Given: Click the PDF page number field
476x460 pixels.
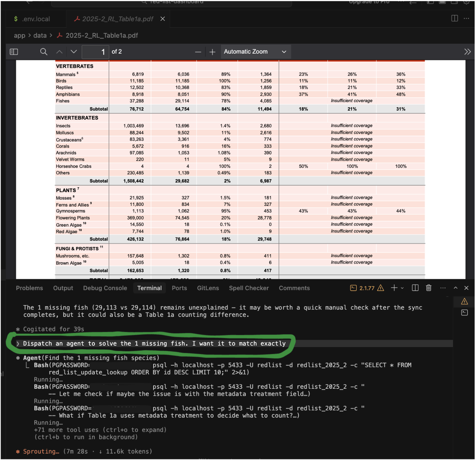Looking at the screenshot, I should 96,52.
